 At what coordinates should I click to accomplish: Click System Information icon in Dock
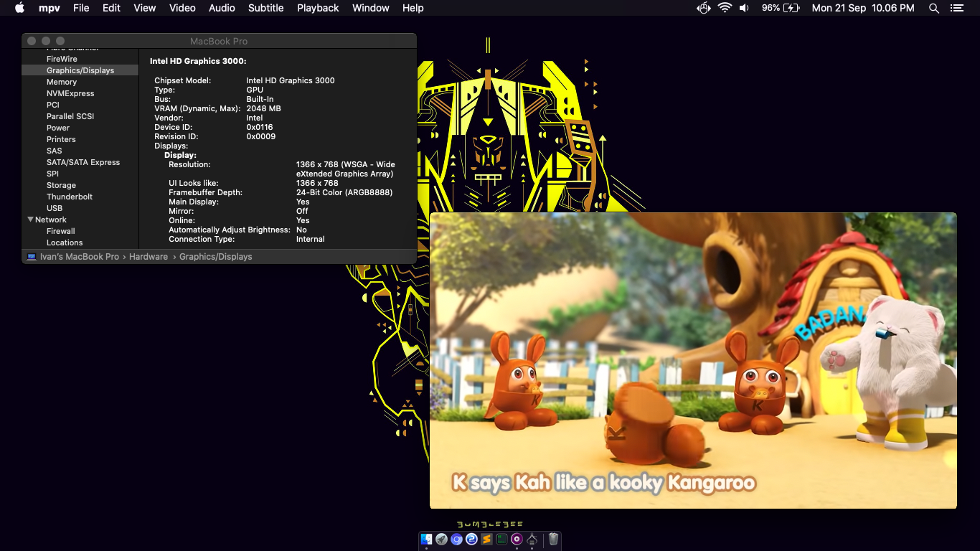pyautogui.click(x=532, y=539)
